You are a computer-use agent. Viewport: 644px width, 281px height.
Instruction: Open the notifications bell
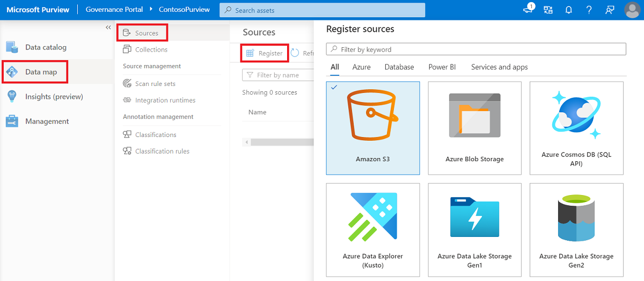[x=568, y=10]
